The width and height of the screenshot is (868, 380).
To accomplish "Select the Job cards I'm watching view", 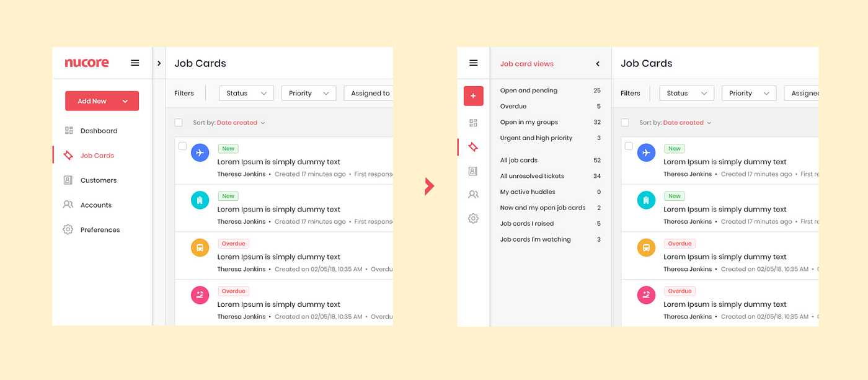I will click(x=551, y=239).
